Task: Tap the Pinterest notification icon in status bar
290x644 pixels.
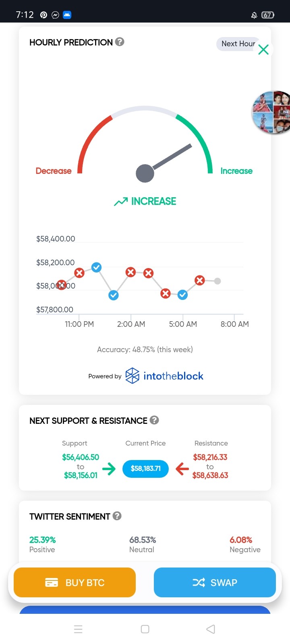Action: tap(43, 15)
